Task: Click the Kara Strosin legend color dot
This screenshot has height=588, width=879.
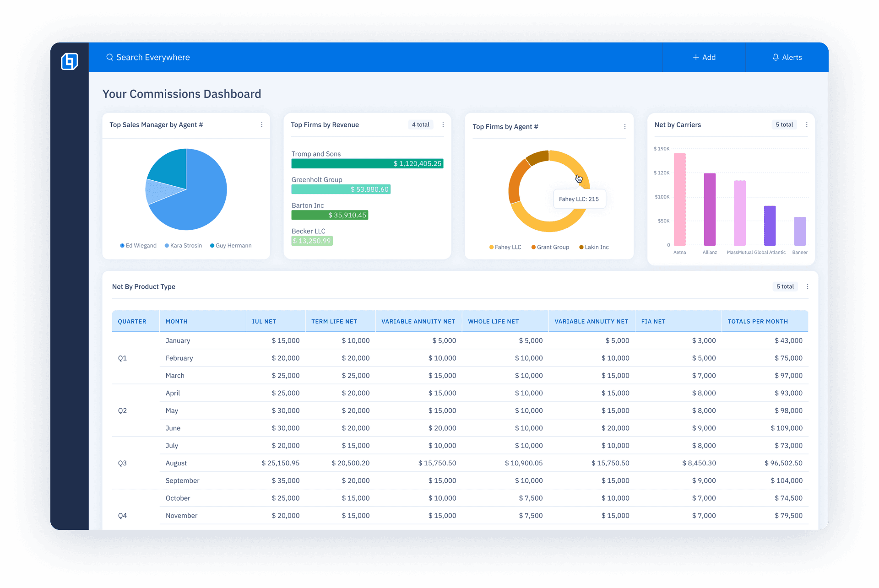Action: (x=166, y=245)
